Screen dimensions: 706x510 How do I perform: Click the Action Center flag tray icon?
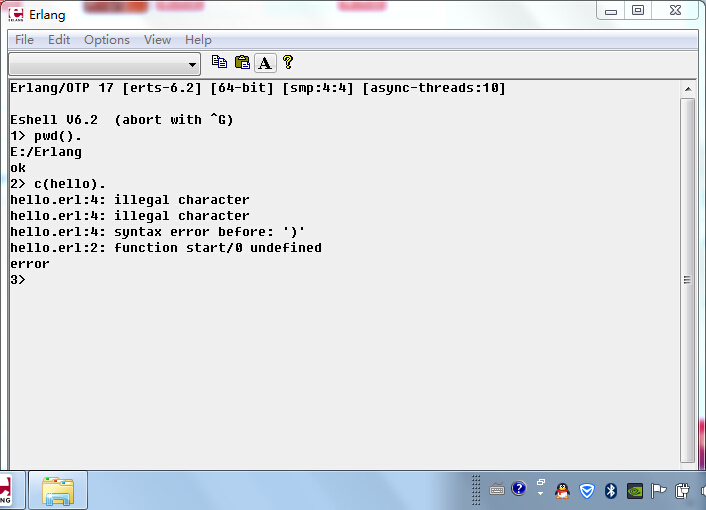coord(658,491)
